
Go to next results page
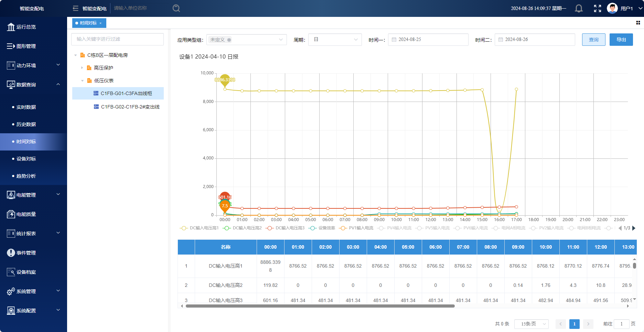click(x=588, y=324)
